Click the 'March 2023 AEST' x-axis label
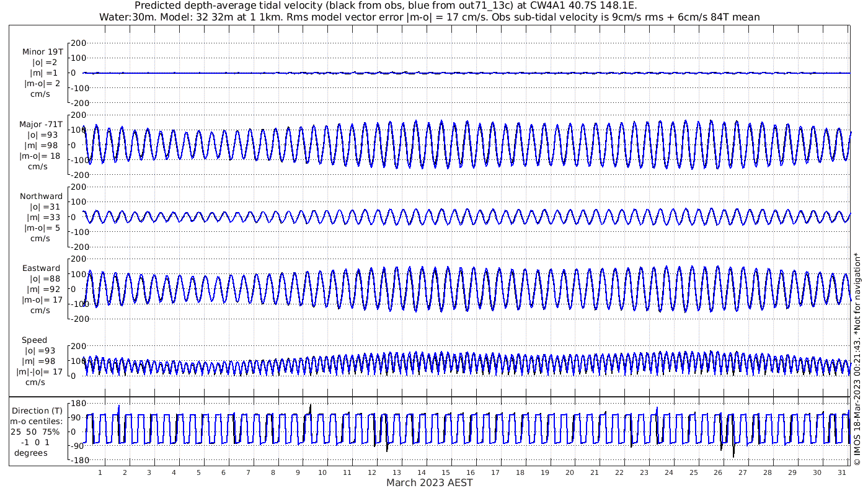The height and width of the screenshot is (496, 868). (x=430, y=482)
